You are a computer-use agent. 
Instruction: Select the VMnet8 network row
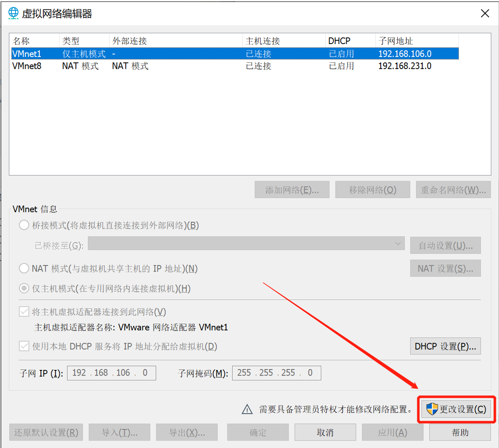[x=234, y=66]
